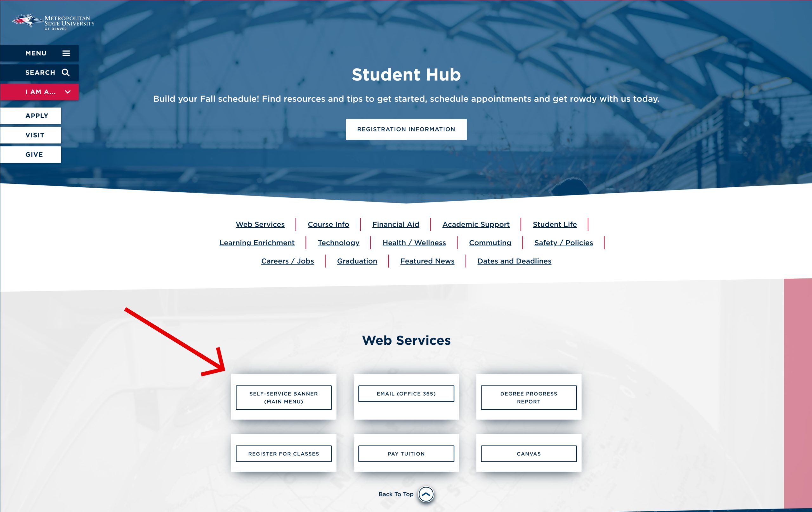Click the REGISTRATION INFORMATION button icon
This screenshot has width=812, height=512.
tap(405, 129)
